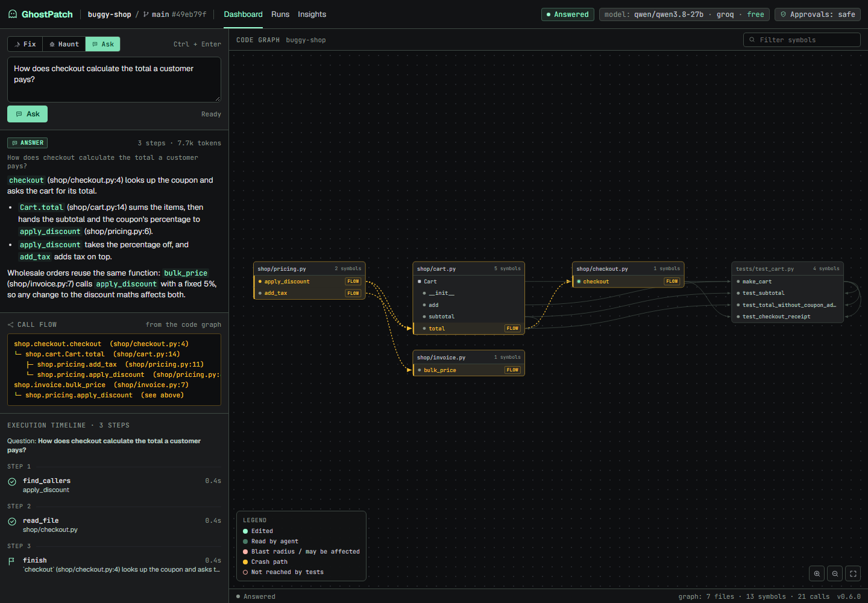868x603 pixels.
Task: Click the GhostPatch ghost logo icon
Action: (x=13, y=14)
